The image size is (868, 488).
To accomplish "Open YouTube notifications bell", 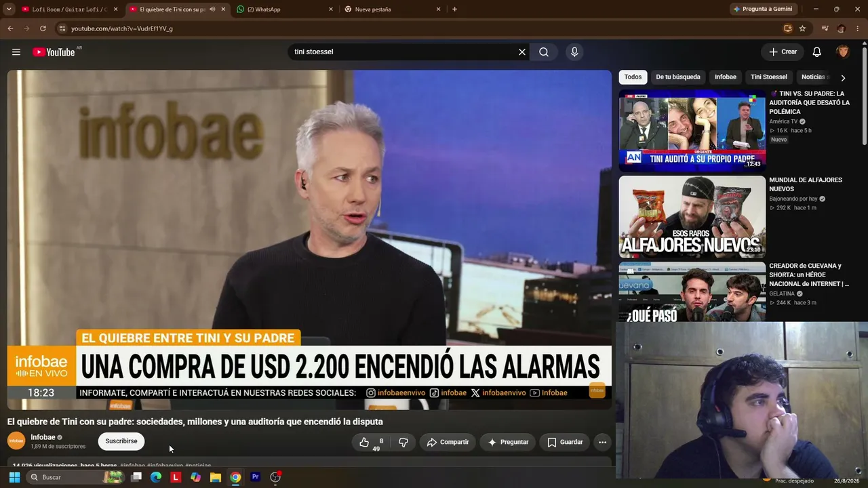I will tap(817, 52).
